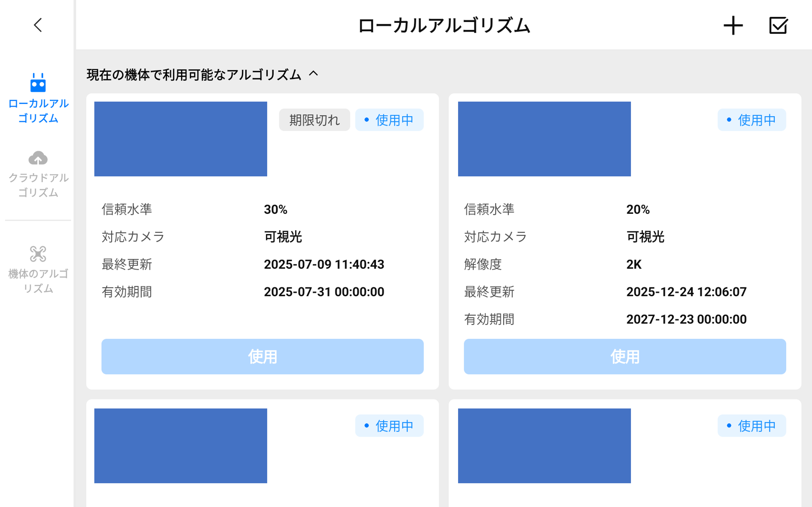Open the ローカルアルゴリズム sidebar tab
The image size is (812, 507).
38,111
